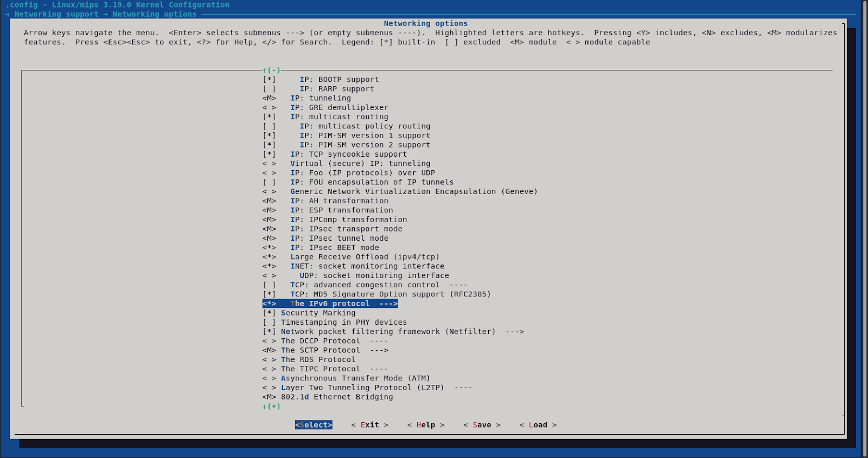Click the terminal's vertical scrollbar
The width and height of the screenshot is (868, 458).
click(864, 228)
